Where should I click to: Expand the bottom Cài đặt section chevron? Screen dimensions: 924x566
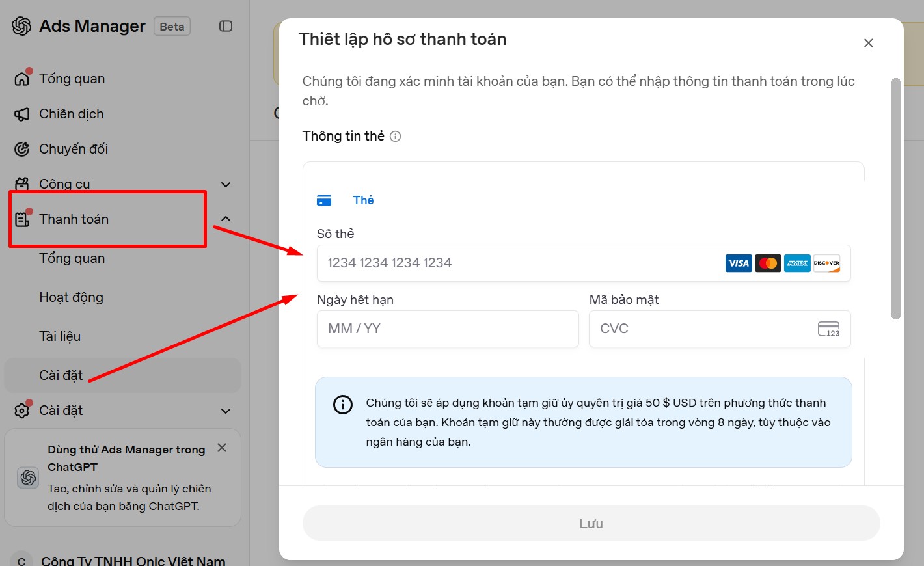[226, 411]
